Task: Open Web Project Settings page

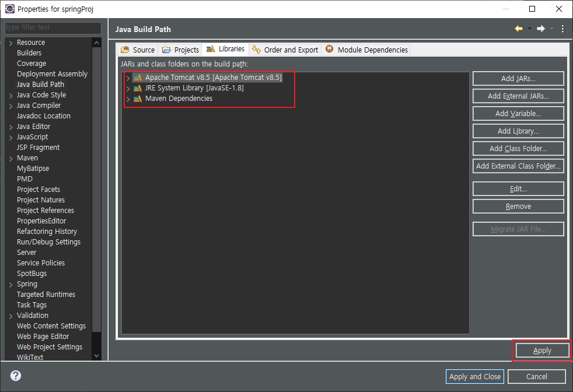Action: 50,347
